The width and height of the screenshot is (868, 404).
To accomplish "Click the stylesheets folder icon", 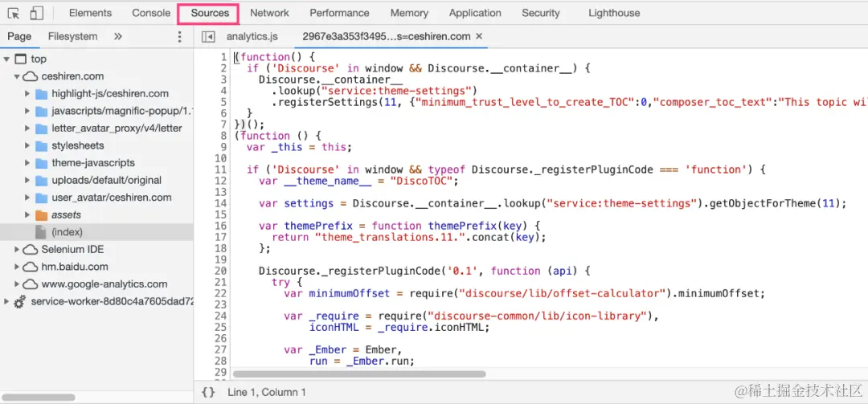I will click(42, 145).
